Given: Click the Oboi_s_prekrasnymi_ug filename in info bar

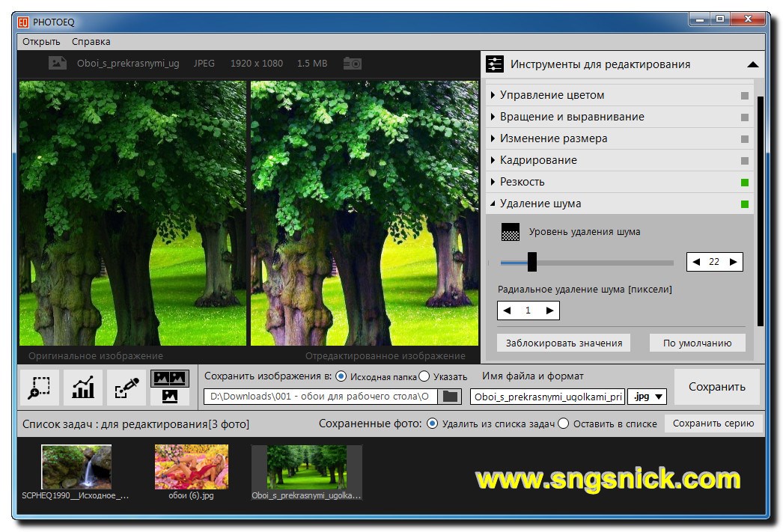Looking at the screenshot, I should [128, 64].
